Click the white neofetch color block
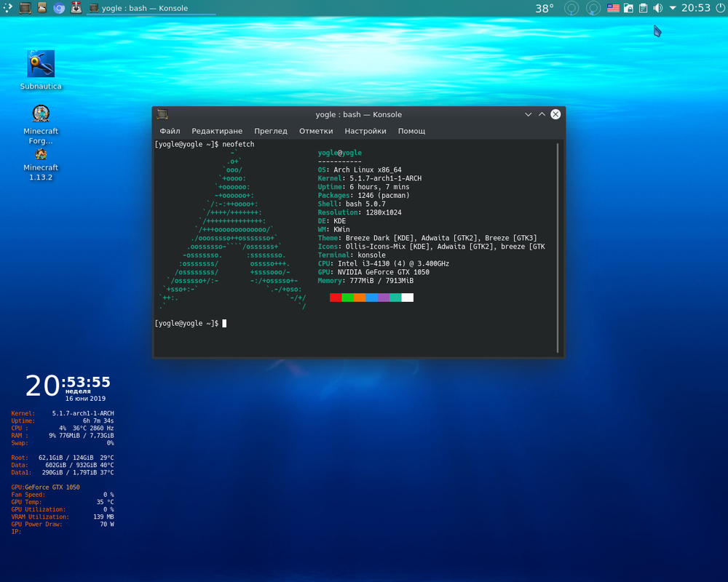The height and width of the screenshot is (582, 728). 407,298
